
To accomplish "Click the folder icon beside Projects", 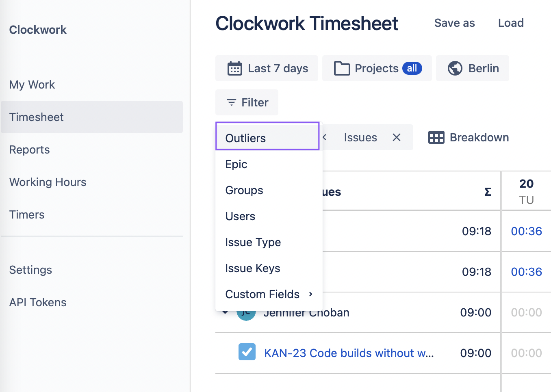I will [x=342, y=69].
